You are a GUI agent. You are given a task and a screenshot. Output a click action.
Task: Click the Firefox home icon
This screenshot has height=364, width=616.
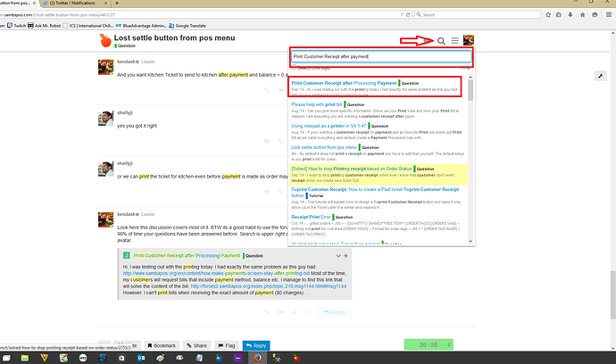click(583, 14)
